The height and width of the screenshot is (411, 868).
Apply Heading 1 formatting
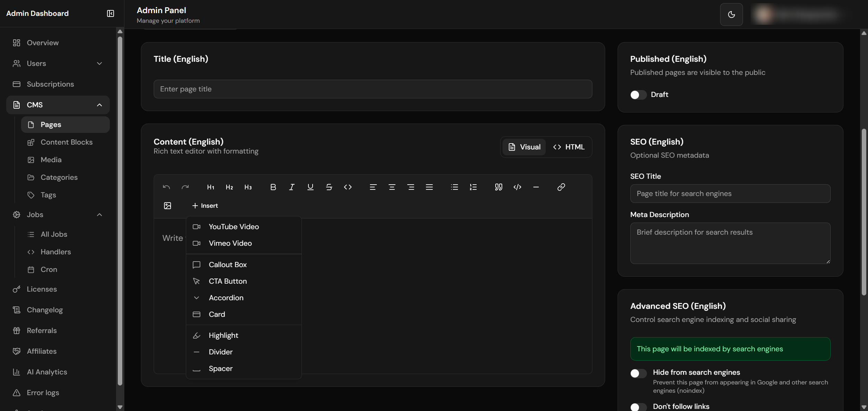point(211,187)
